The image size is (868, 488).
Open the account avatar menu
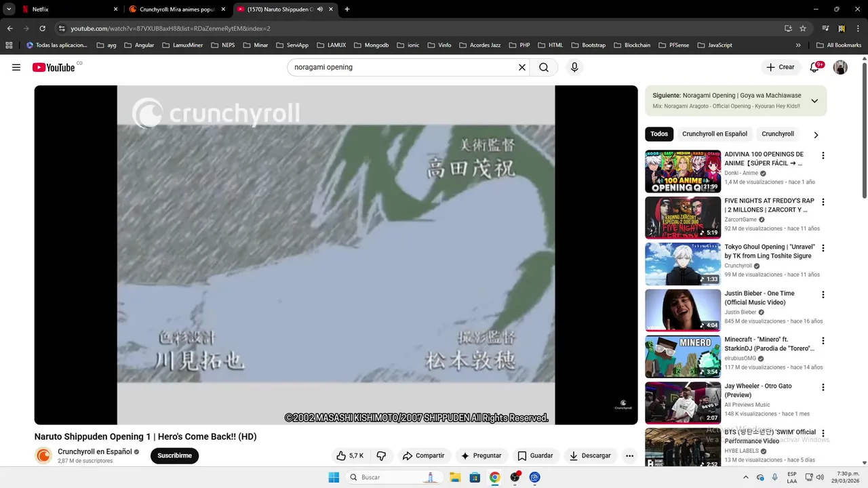pos(840,67)
